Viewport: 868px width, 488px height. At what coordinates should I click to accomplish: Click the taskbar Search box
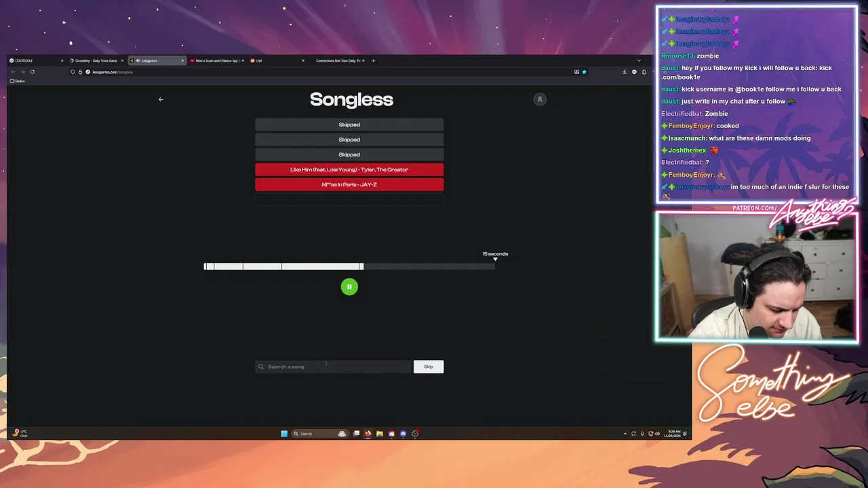point(320,434)
